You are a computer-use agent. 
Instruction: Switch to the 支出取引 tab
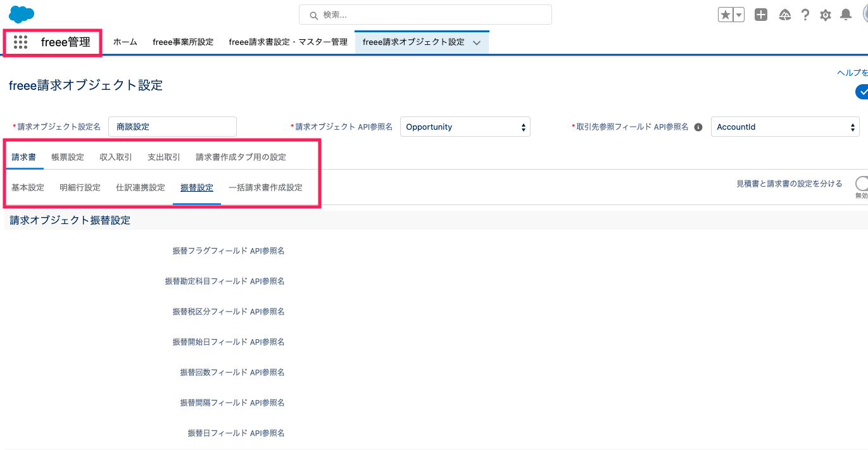point(164,157)
